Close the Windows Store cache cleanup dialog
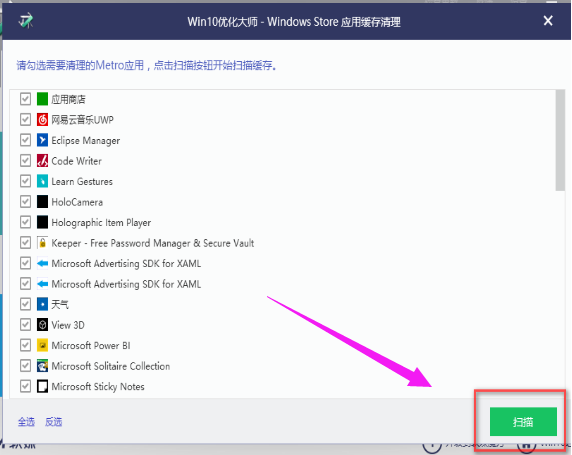The width and height of the screenshot is (572, 455). tap(548, 21)
